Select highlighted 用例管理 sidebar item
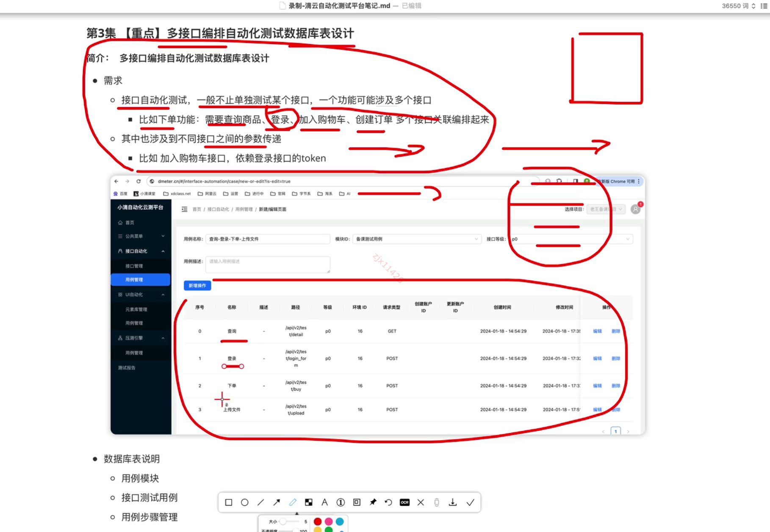Screen dimensions: 770x532 point(141,280)
